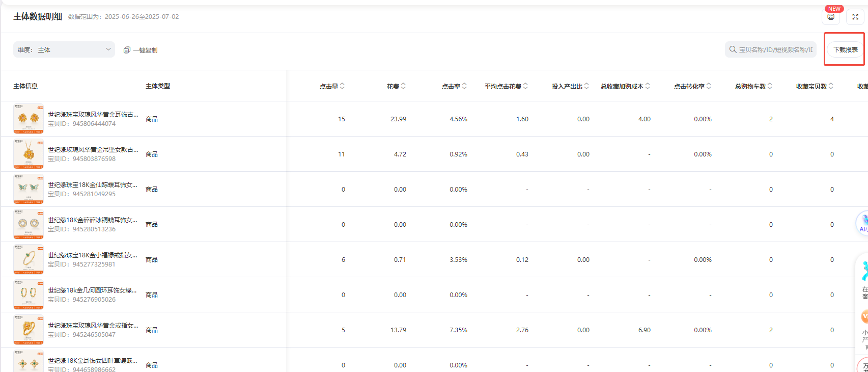Image resolution: width=868 pixels, height=372 pixels.
Task: Open the custom columns icon marked NEW
Action: [x=831, y=17]
